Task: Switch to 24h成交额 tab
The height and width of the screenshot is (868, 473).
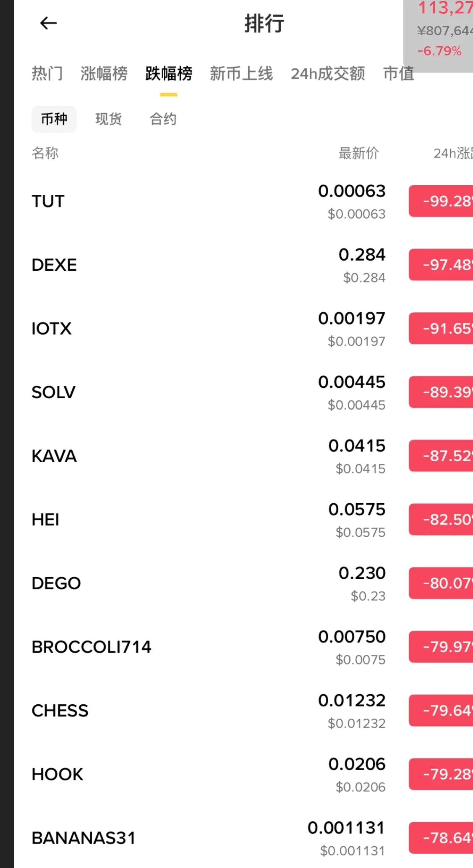Action: [x=328, y=74]
